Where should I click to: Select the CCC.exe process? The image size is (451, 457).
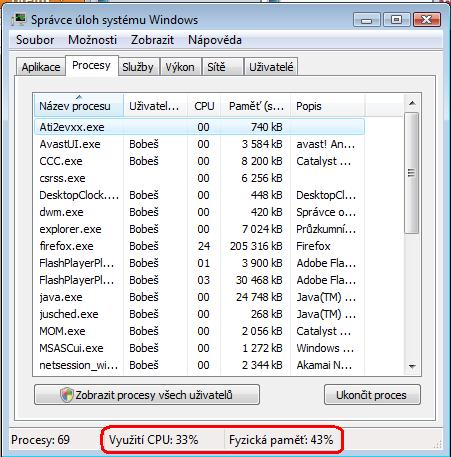(x=199, y=161)
